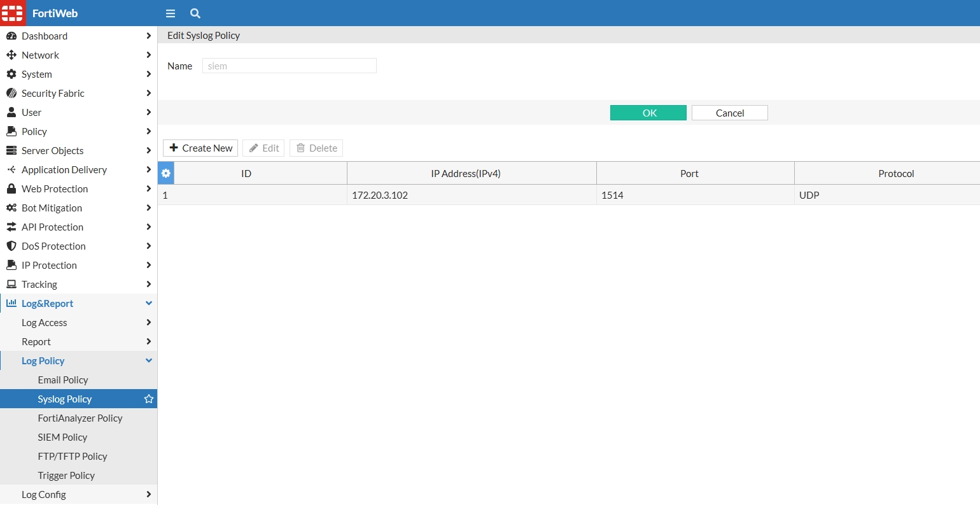
Task: Expand the Dashboard chevron
Action: 148,36
